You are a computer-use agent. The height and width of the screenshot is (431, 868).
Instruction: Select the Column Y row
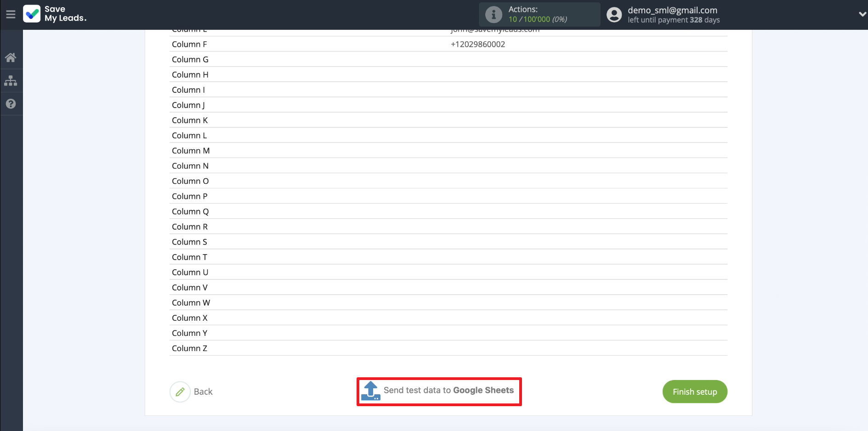coord(448,332)
